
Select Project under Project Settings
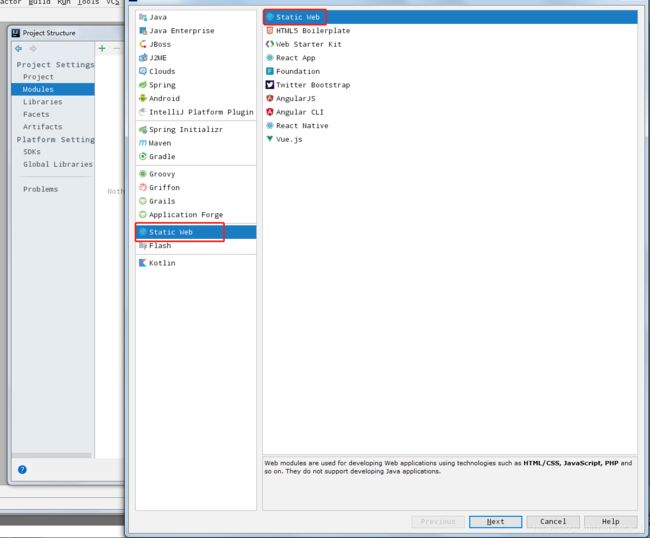38,77
